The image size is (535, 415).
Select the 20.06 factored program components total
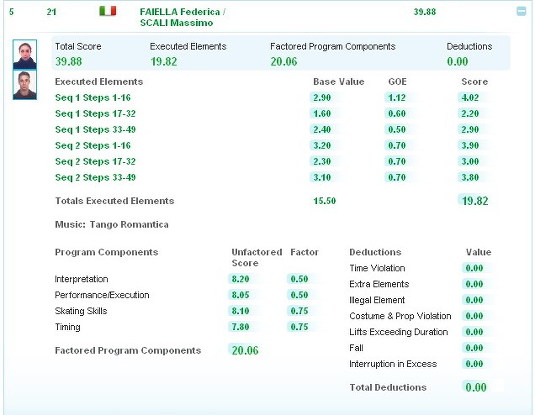[x=245, y=350]
